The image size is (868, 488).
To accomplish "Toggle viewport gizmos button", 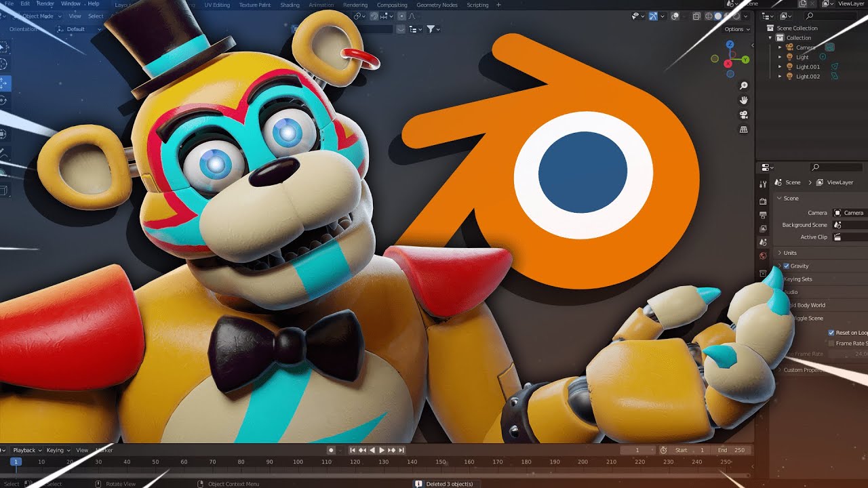I will point(653,16).
